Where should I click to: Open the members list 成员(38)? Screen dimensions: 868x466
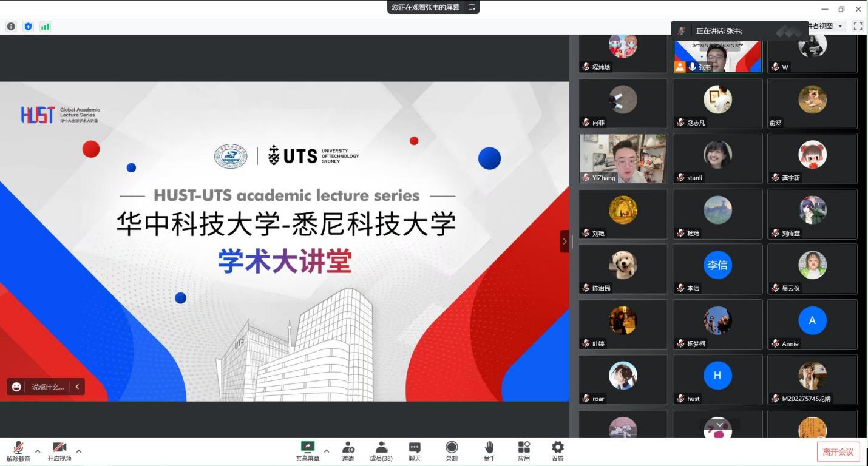point(381,451)
